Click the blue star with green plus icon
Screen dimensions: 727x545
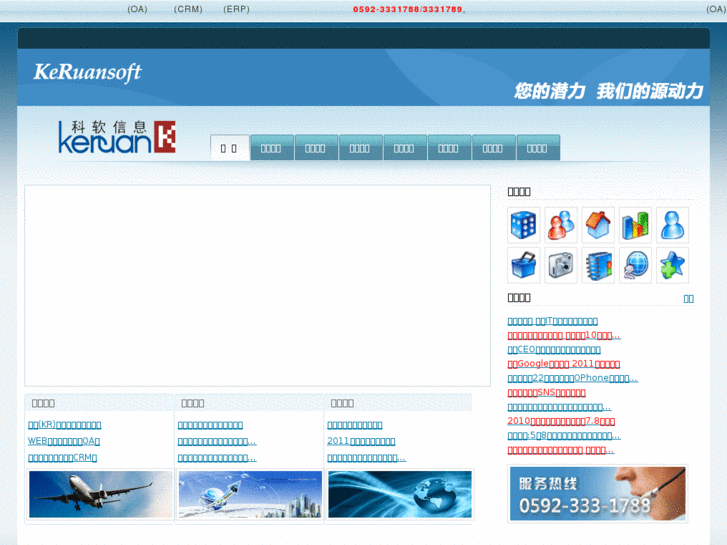click(x=672, y=265)
